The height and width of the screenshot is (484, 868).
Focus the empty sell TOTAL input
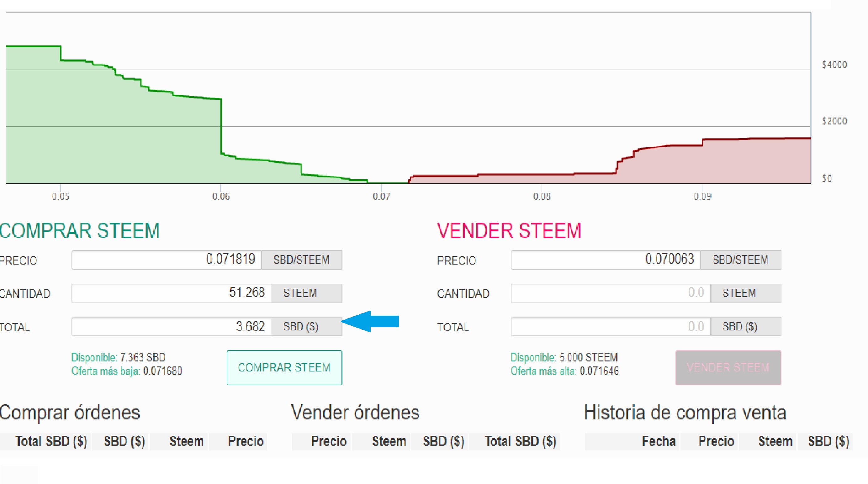click(x=611, y=326)
